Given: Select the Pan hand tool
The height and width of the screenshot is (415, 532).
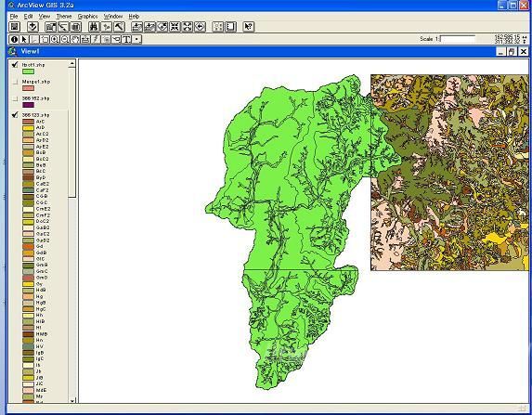Looking at the screenshot, I should tap(75, 39).
